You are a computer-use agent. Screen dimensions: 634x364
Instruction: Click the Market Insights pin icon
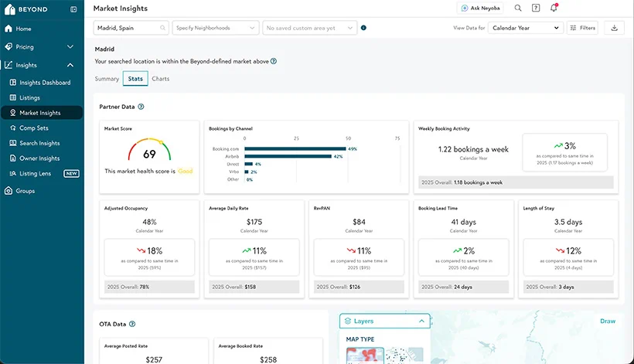click(x=13, y=113)
